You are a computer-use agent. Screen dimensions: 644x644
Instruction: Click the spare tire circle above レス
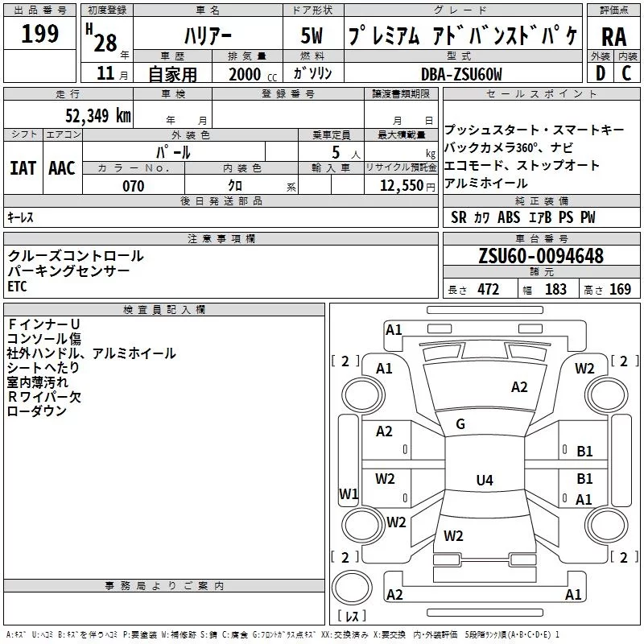[x=352, y=588]
